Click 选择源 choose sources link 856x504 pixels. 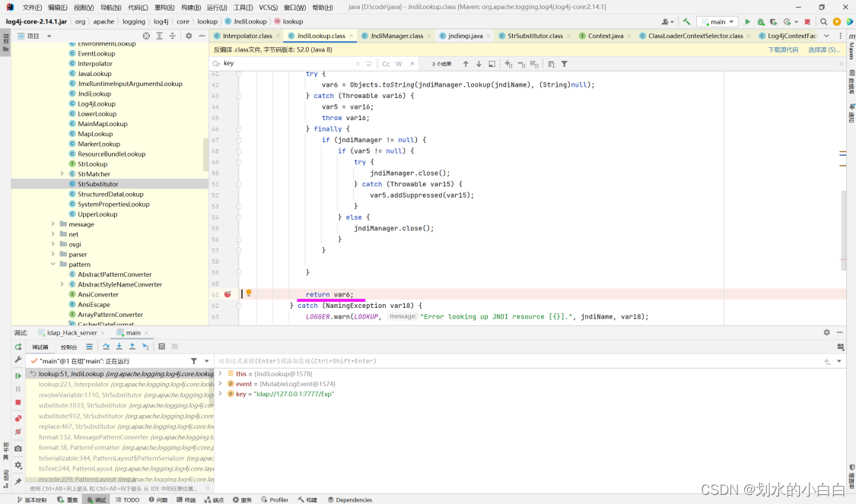pos(824,49)
